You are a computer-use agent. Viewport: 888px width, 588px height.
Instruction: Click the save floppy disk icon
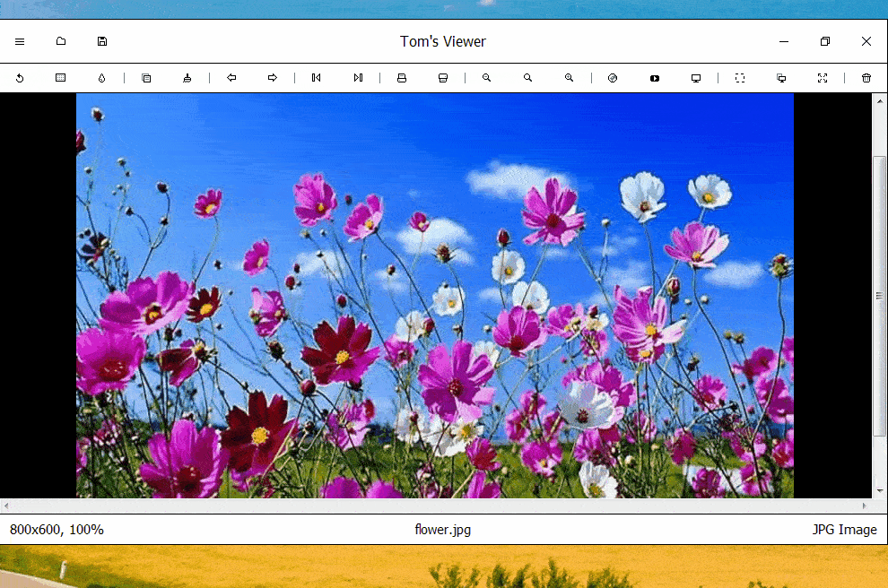pos(102,40)
